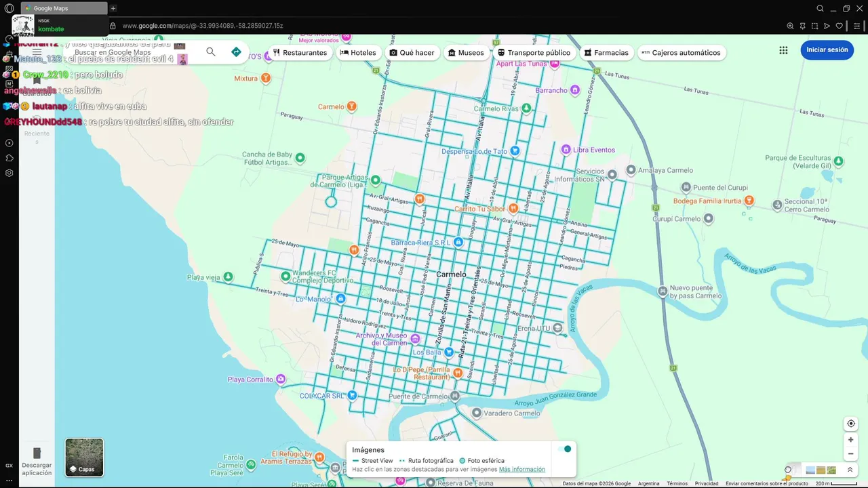This screenshot has width=868, height=488.
Task: Follow the Más información link
Action: point(522,469)
